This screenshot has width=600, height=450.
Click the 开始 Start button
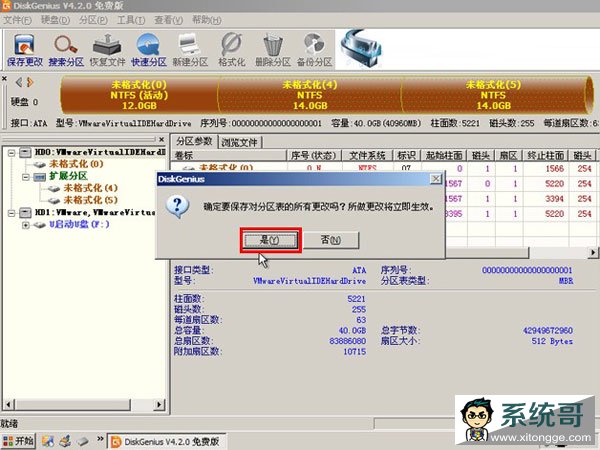[x=18, y=441]
